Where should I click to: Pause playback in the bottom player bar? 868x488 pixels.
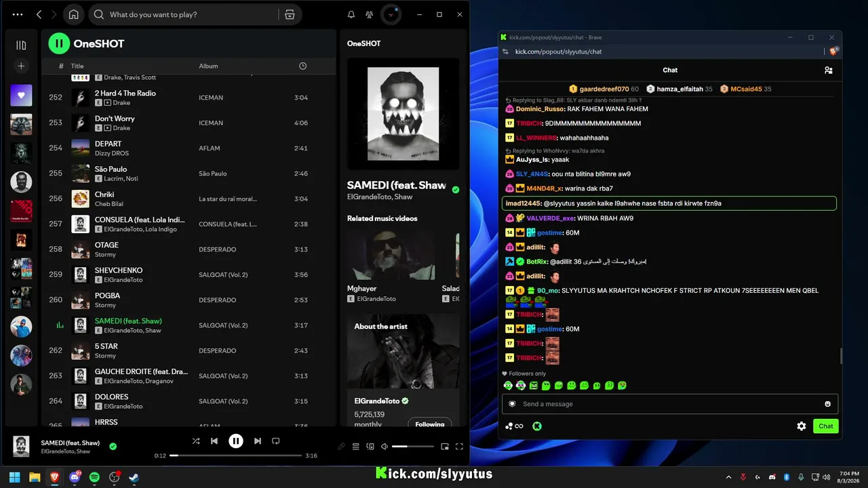tap(235, 441)
